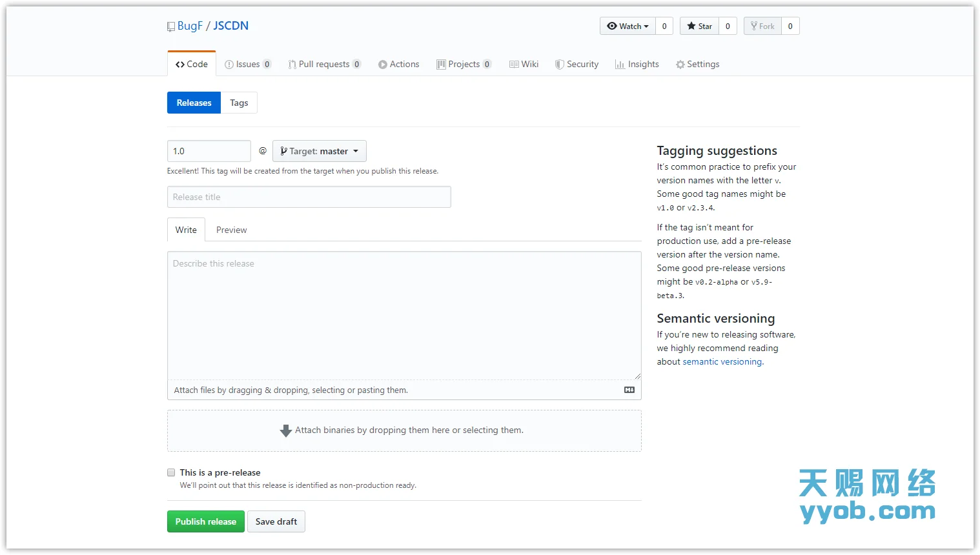Star the JSCDN repository
The height and width of the screenshot is (555, 980).
click(699, 26)
